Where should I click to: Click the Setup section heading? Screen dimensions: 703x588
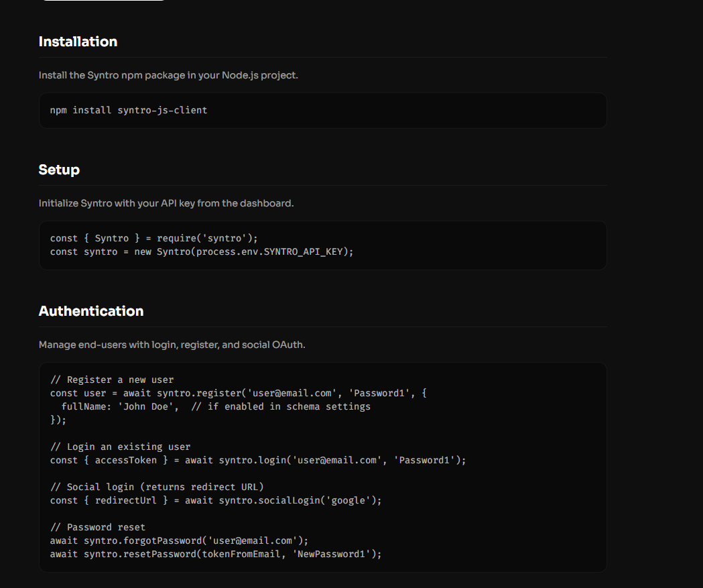coord(59,170)
